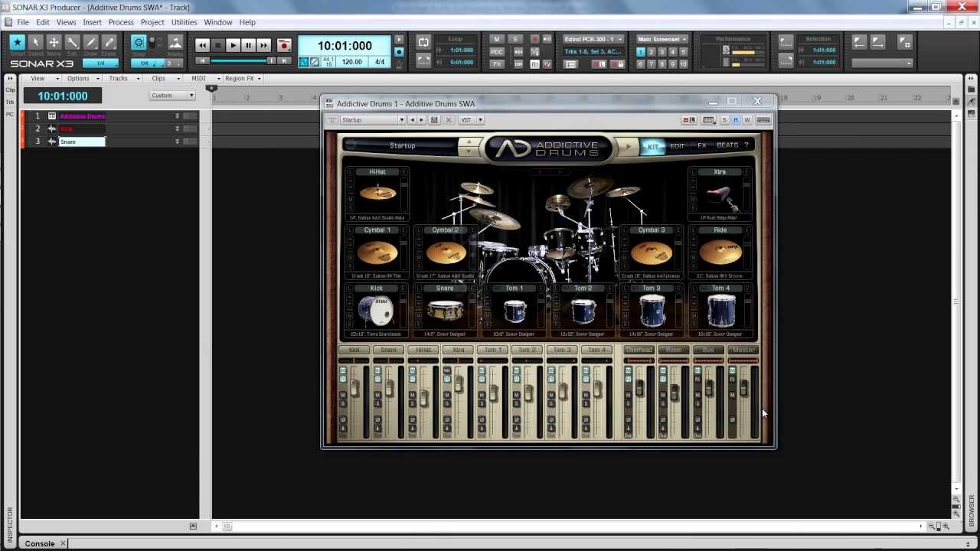Open the Tracks menu dropdown in Track view
Image resolution: width=980 pixels, height=551 pixels.
(x=122, y=78)
